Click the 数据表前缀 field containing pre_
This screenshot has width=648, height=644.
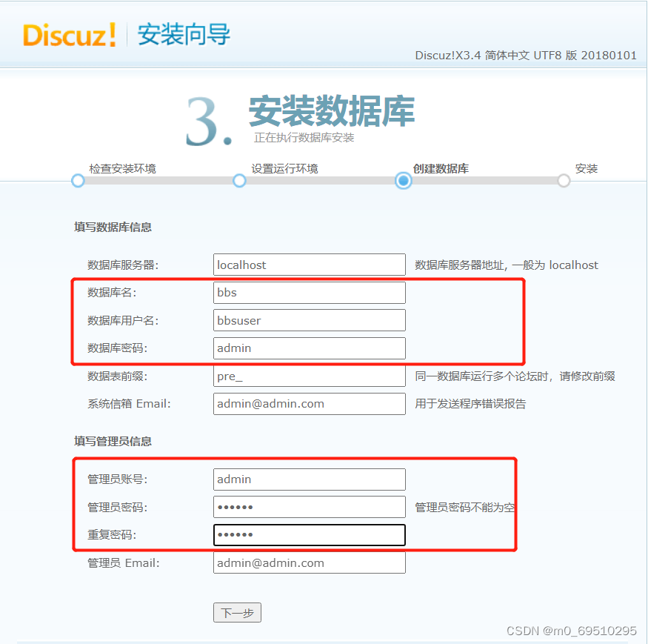[x=309, y=376]
